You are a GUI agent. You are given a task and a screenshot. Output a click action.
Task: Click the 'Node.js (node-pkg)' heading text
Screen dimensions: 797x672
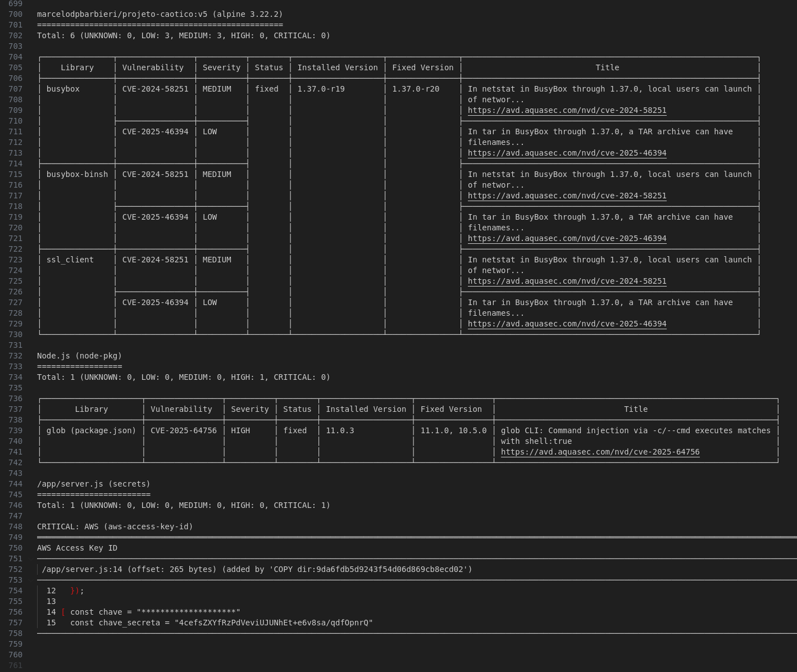pyautogui.click(x=79, y=356)
